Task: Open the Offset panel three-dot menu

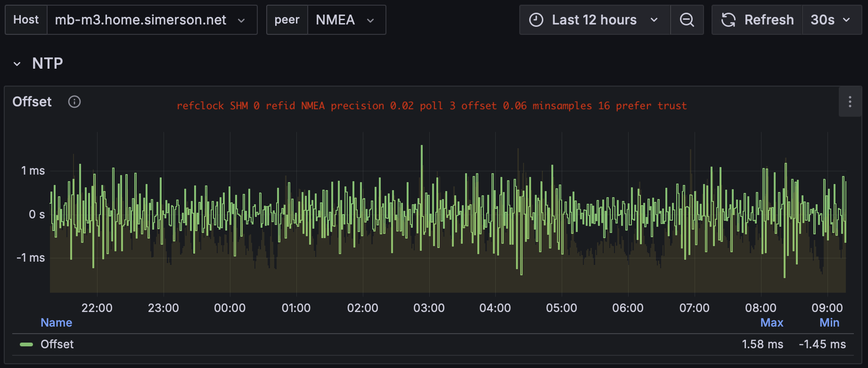Action: (x=850, y=102)
